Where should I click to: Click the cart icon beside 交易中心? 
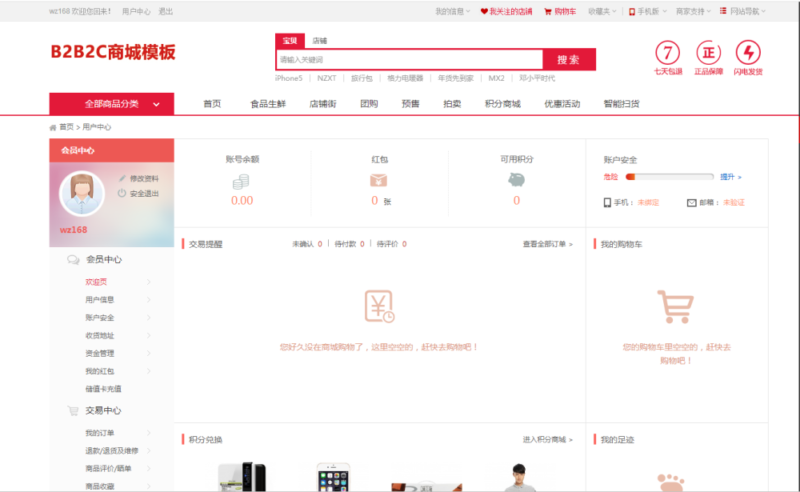[73, 410]
